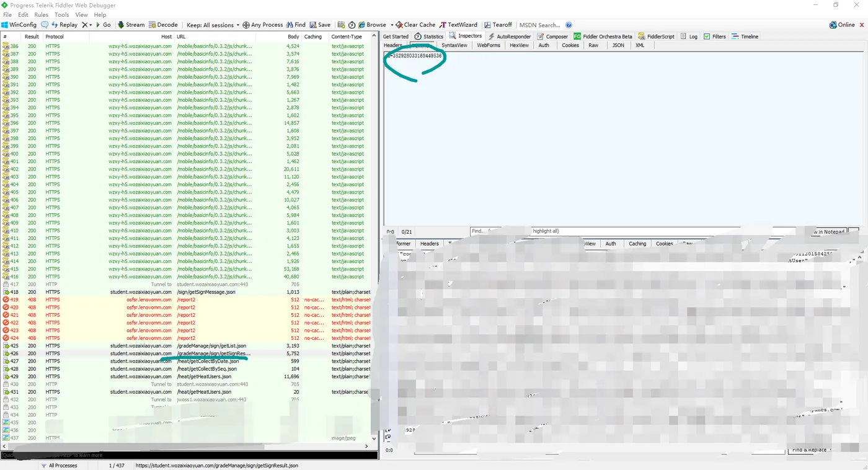Select session 418 getSignMessage.json

pos(186,292)
